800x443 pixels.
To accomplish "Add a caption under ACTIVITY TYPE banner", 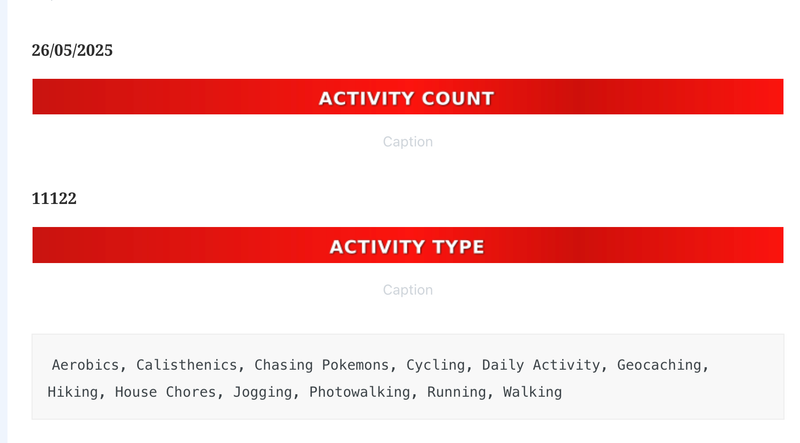I will click(408, 290).
